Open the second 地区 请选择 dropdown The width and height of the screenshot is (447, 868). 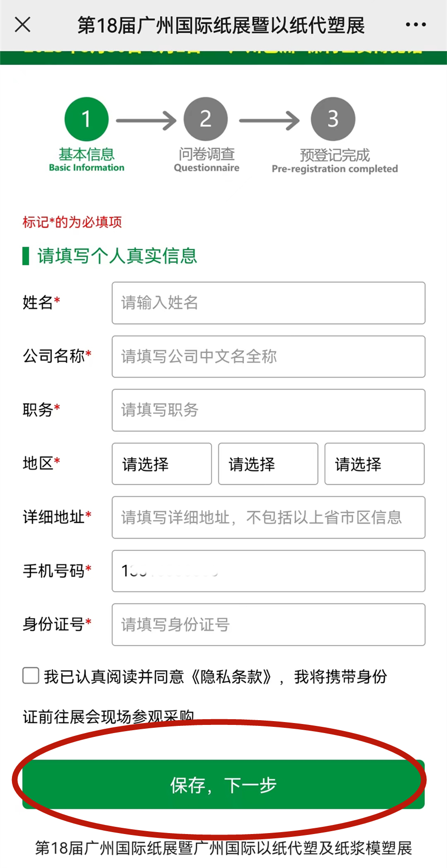point(268,464)
